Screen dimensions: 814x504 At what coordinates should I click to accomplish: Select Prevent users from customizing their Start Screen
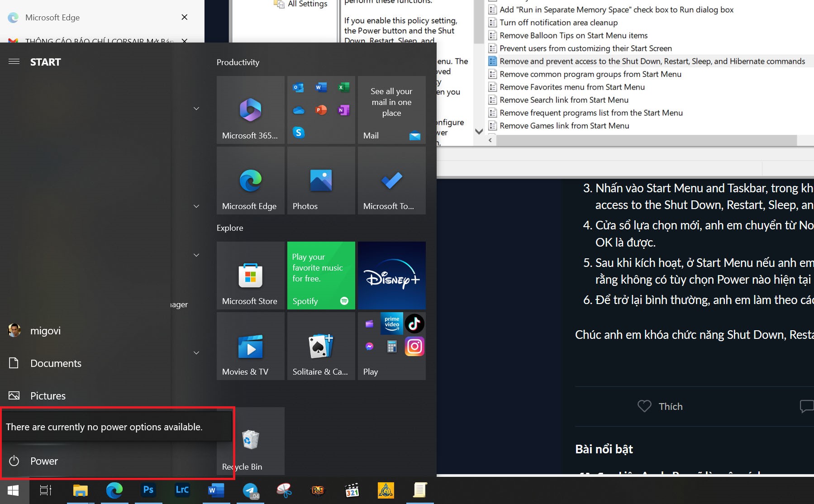click(x=586, y=48)
